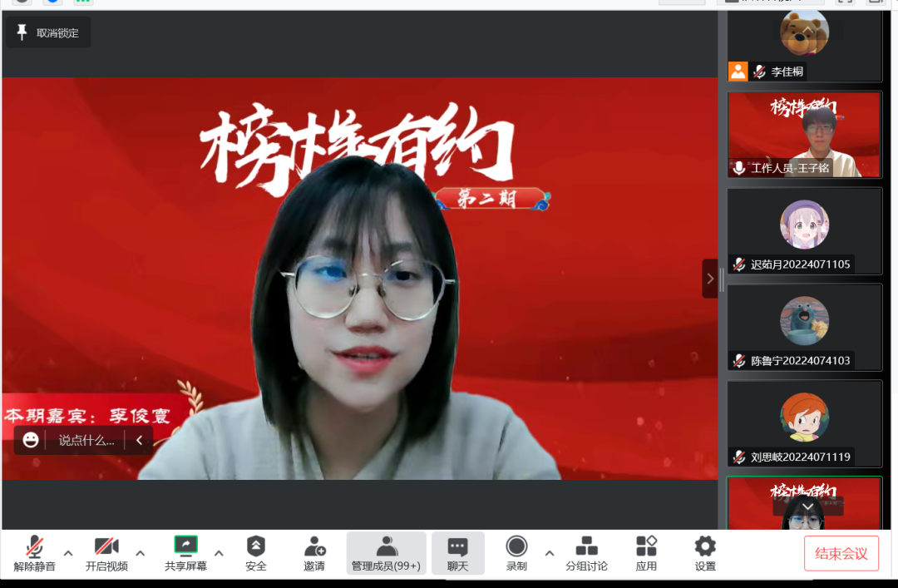Open the Chat (聊天) panel
Screen dimensions: 898x588
[x=458, y=553]
